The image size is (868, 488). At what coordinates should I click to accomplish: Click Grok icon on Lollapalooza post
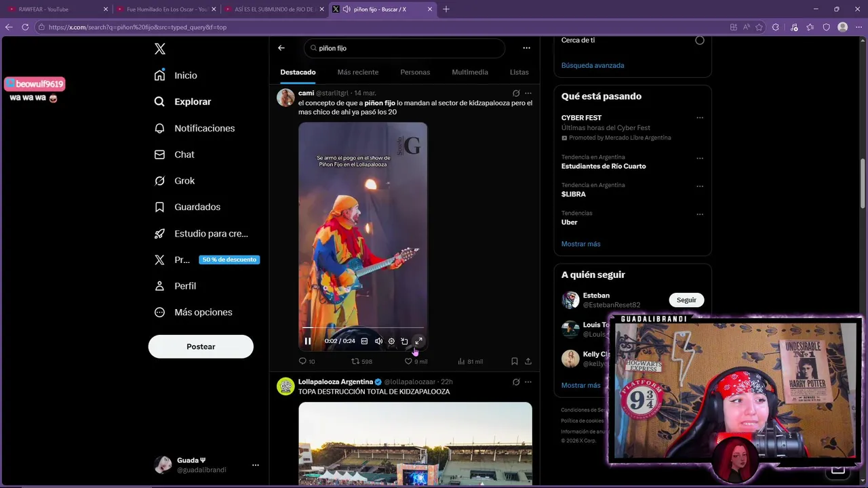pyautogui.click(x=516, y=382)
